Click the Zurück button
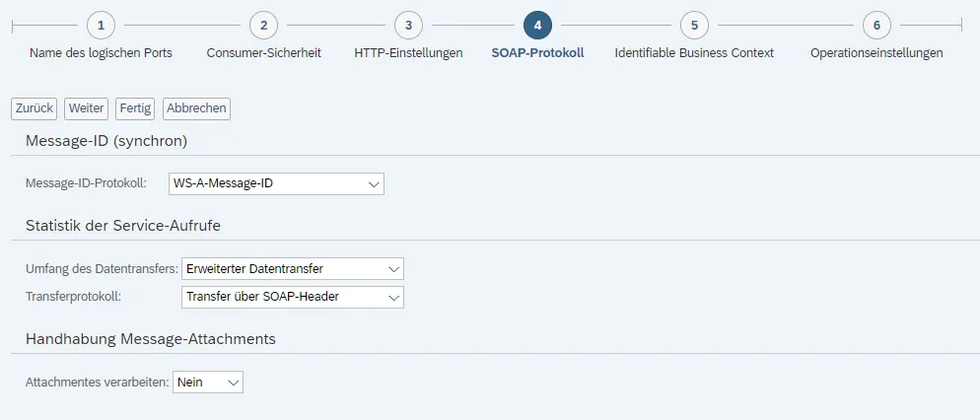The image size is (980, 420). (x=34, y=108)
